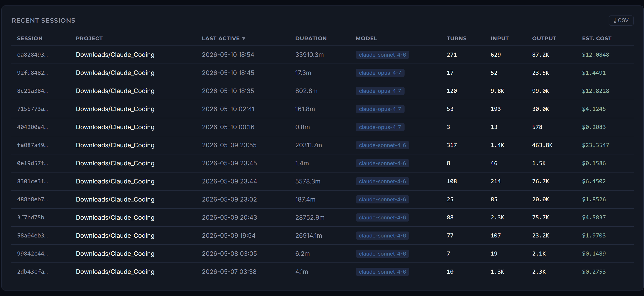Select the $6.4502 cost value
This screenshot has height=296, width=644.
(x=594, y=181)
